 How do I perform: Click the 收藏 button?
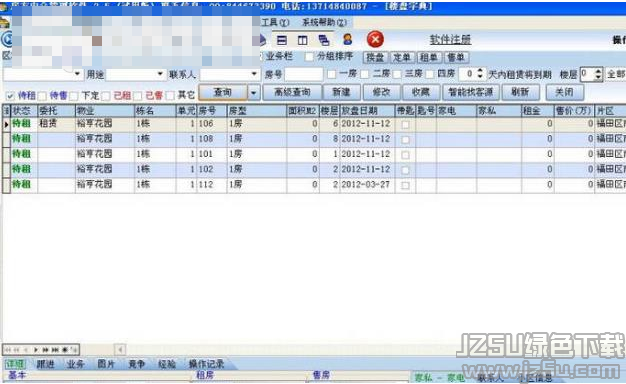pyautogui.click(x=421, y=93)
